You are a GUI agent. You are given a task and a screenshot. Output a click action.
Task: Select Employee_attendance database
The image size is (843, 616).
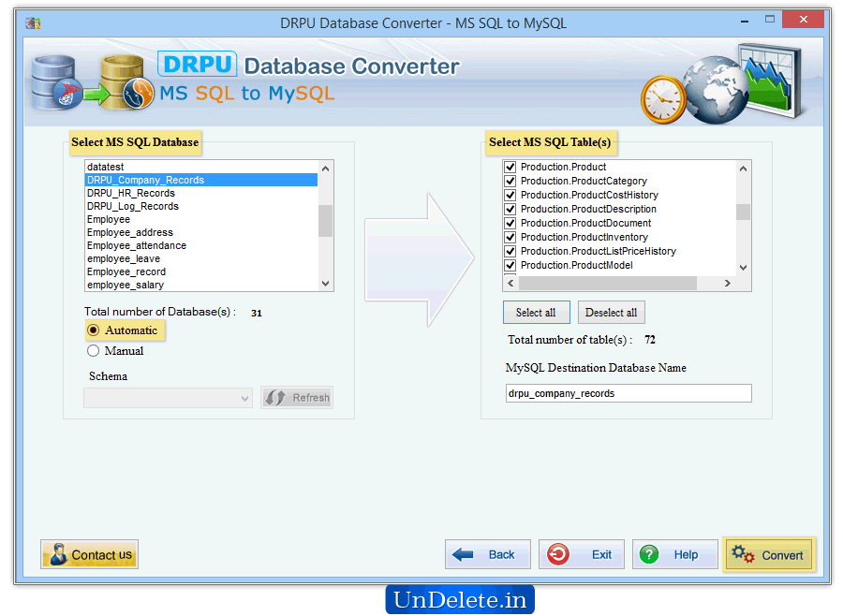(x=201, y=245)
